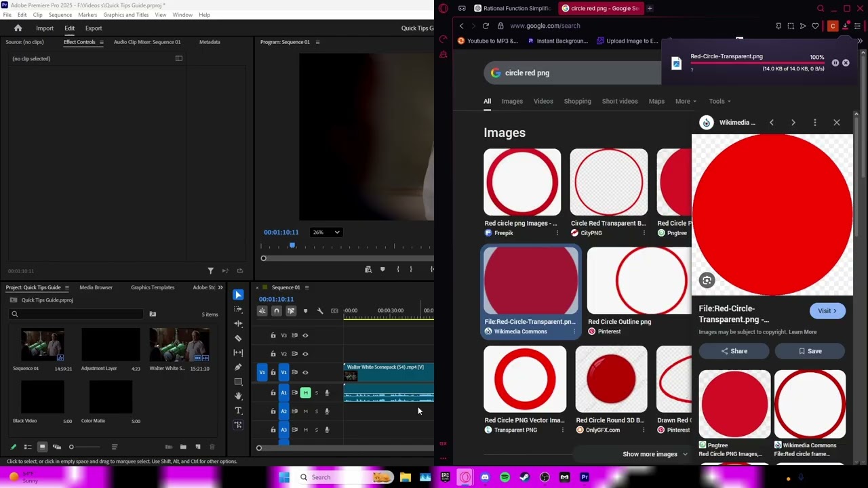Switch Project panel to list view
868x488 pixels.
pyautogui.click(x=28, y=447)
